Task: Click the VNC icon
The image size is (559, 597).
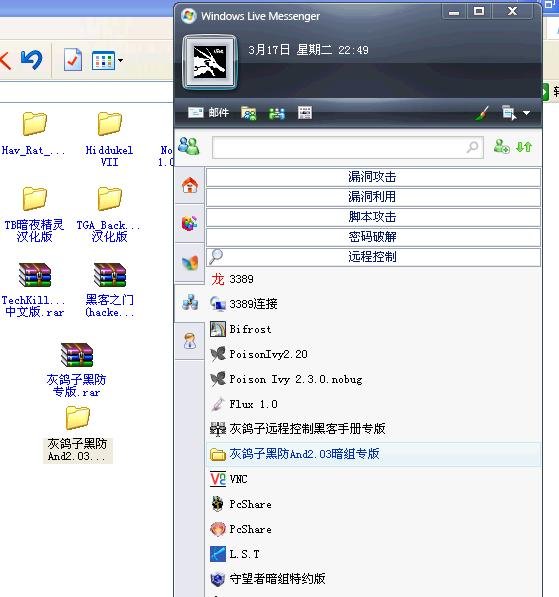Action: [218, 479]
